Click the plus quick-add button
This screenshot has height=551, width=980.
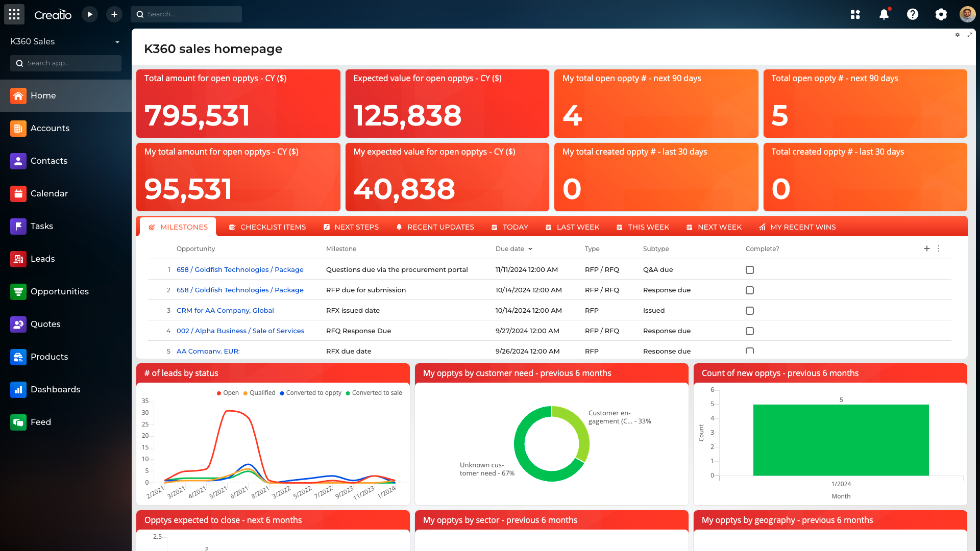pyautogui.click(x=114, y=14)
